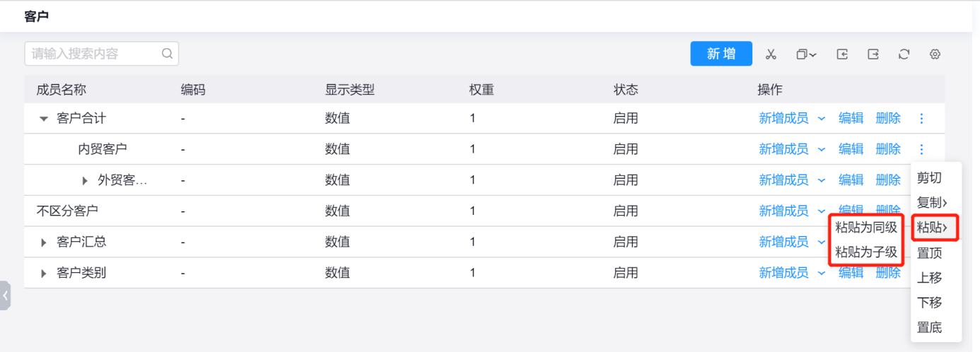Click 删除 link for 客户合计 row
980x352 pixels.
[888, 119]
